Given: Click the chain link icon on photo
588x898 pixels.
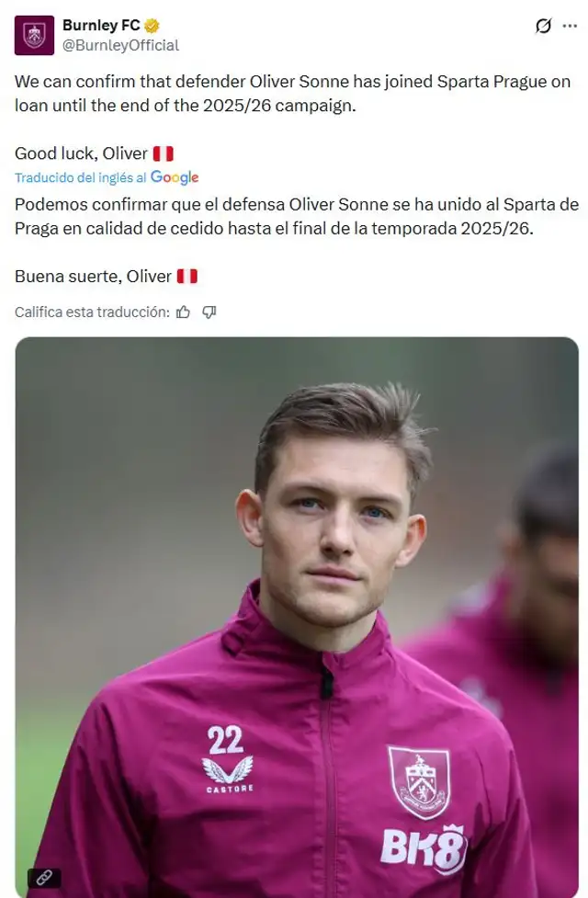Looking at the screenshot, I should click(x=44, y=877).
